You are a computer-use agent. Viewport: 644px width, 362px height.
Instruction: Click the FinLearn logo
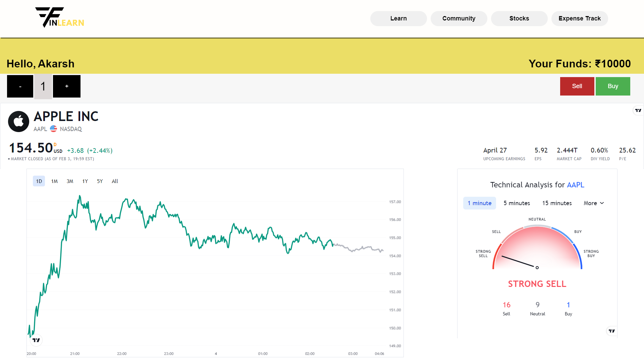pyautogui.click(x=60, y=17)
